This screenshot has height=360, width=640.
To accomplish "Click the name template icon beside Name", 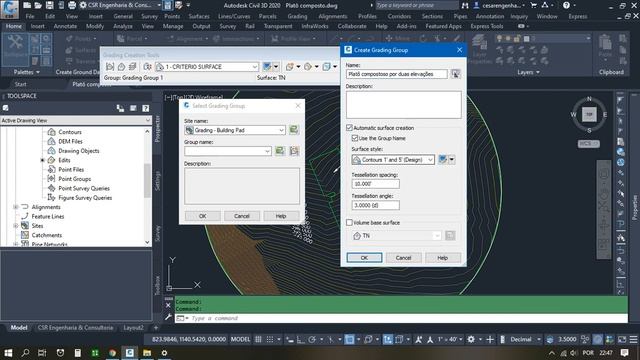I will point(456,74).
